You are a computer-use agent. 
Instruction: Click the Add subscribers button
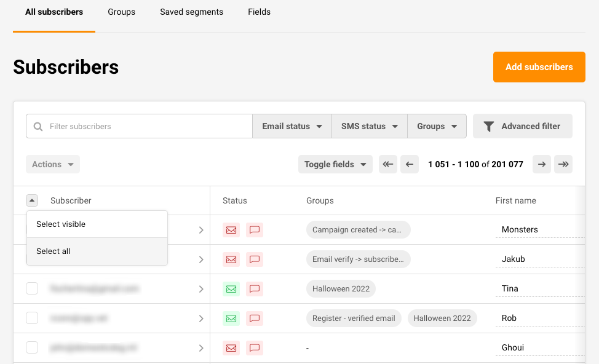click(539, 67)
